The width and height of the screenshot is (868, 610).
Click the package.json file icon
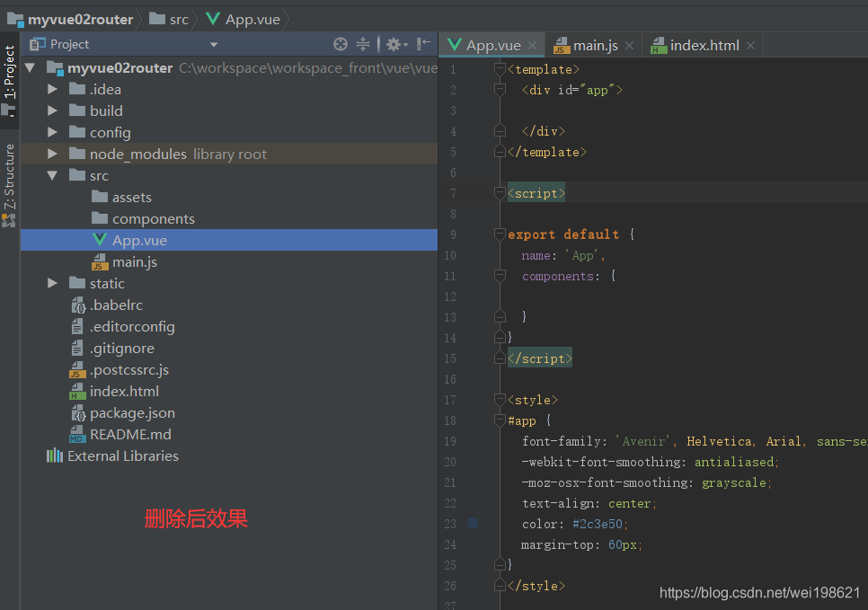[x=78, y=413]
